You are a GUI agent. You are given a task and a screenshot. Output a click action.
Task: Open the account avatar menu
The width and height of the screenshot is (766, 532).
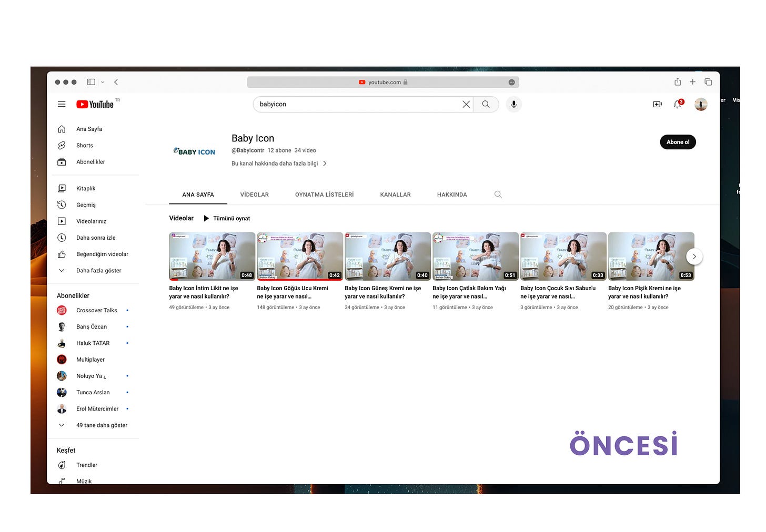[701, 104]
